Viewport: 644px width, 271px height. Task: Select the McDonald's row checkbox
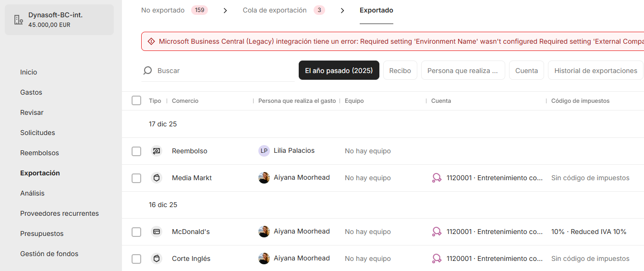click(x=136, y=232)
